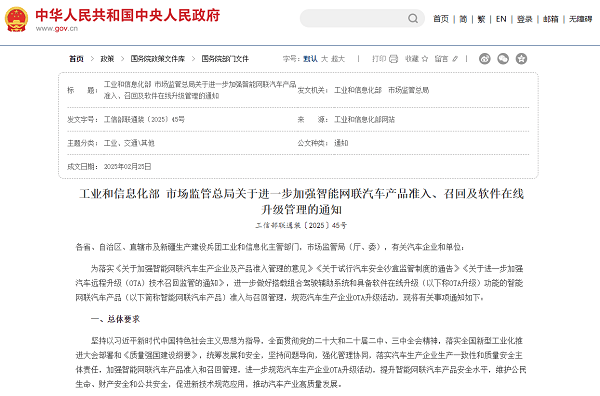Image resolution: width=600 pixels, height=396 pixels.
Task: Open 国务院部门文件 breadcrumb link
Action: (x=225, y=59)
